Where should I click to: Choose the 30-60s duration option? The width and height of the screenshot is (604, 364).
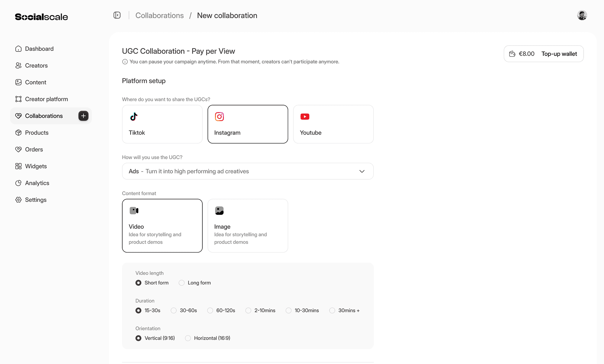(174, 311)
